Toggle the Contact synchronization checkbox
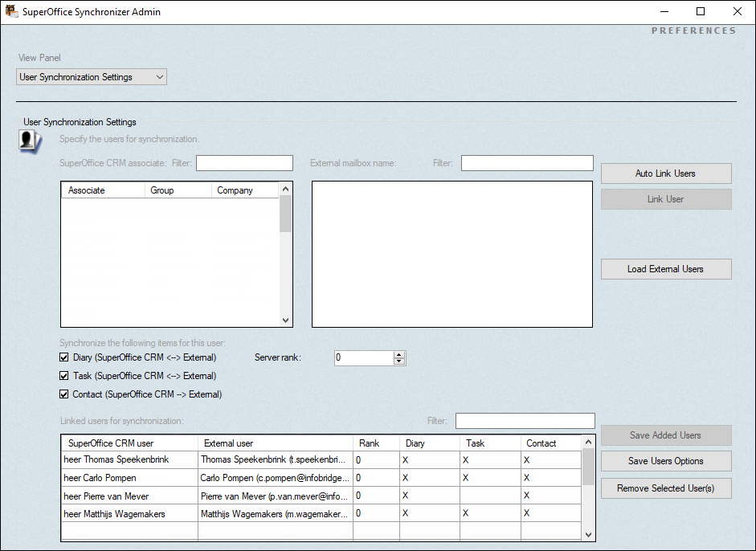 tap(64, 394)
